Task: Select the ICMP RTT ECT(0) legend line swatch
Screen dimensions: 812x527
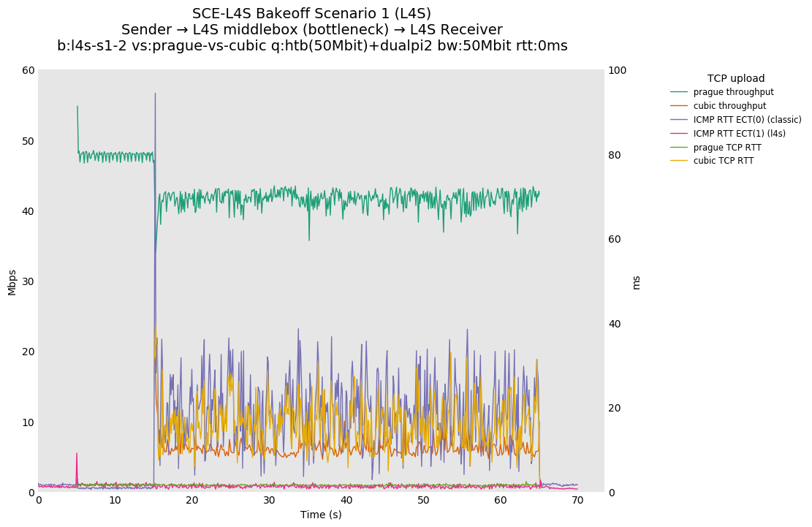Action: (x=679, y=120)
